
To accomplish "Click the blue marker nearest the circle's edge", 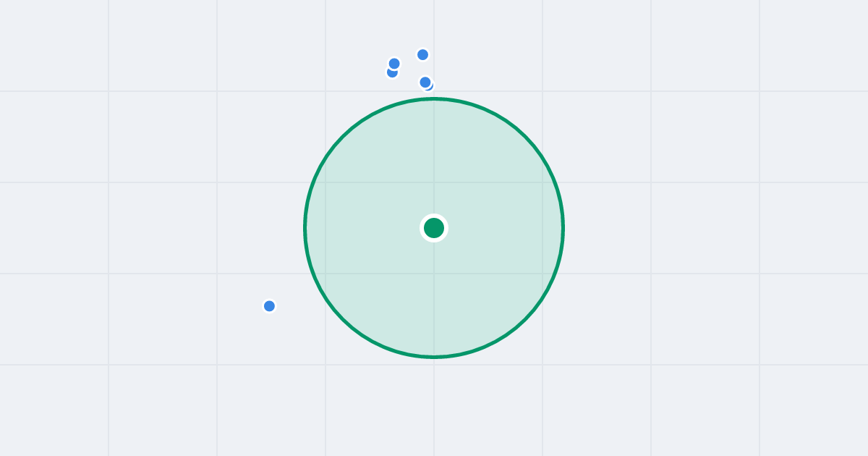I will 425,83.
